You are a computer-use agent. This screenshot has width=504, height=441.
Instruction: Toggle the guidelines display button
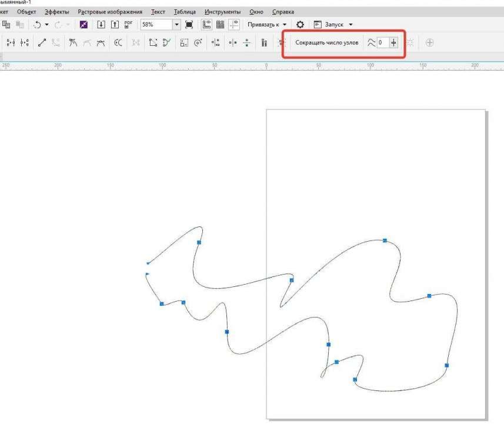coord(235,25)
